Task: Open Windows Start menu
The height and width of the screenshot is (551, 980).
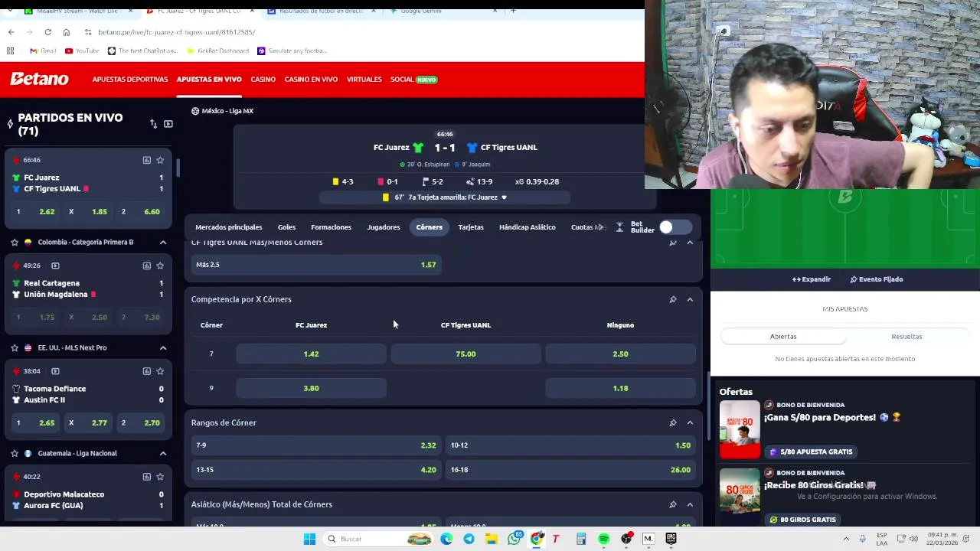Action: [309, 539]
